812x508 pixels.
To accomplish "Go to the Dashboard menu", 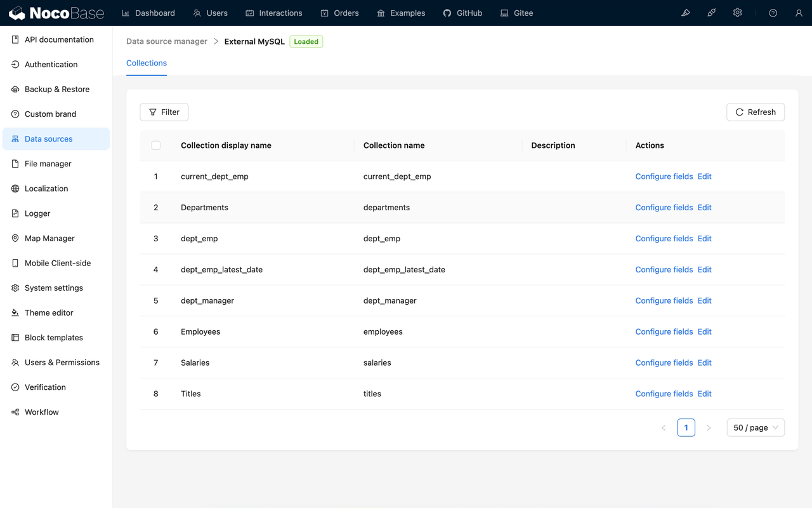I will pyautogui.click(x=148, y=13).
